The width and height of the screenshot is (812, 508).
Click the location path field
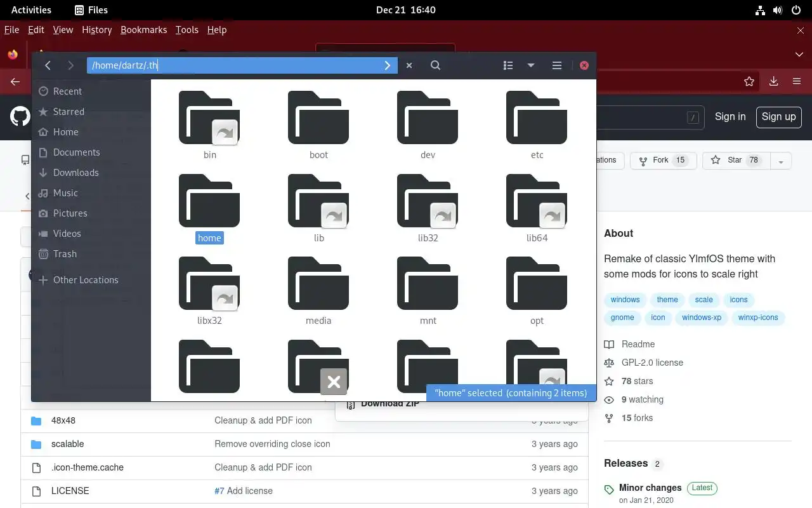[242, 65]
